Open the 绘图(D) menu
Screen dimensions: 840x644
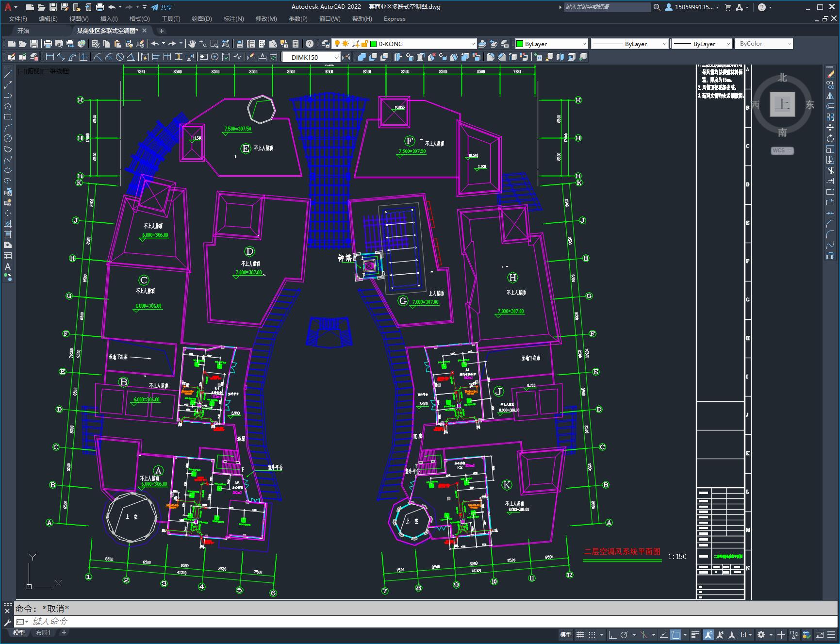pos(202,19)
